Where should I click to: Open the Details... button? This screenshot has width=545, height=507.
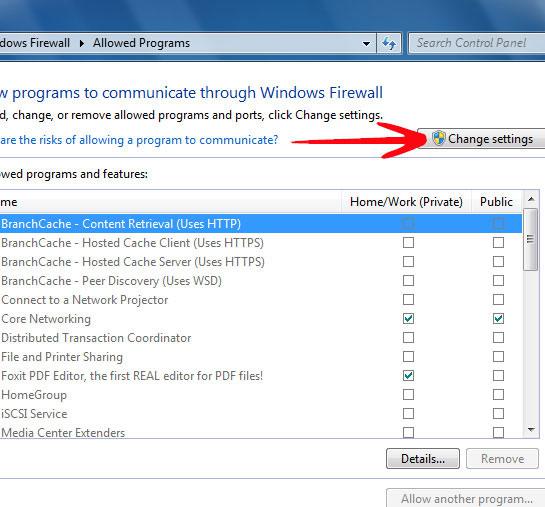pyautogui.click(x=423, y=459)
